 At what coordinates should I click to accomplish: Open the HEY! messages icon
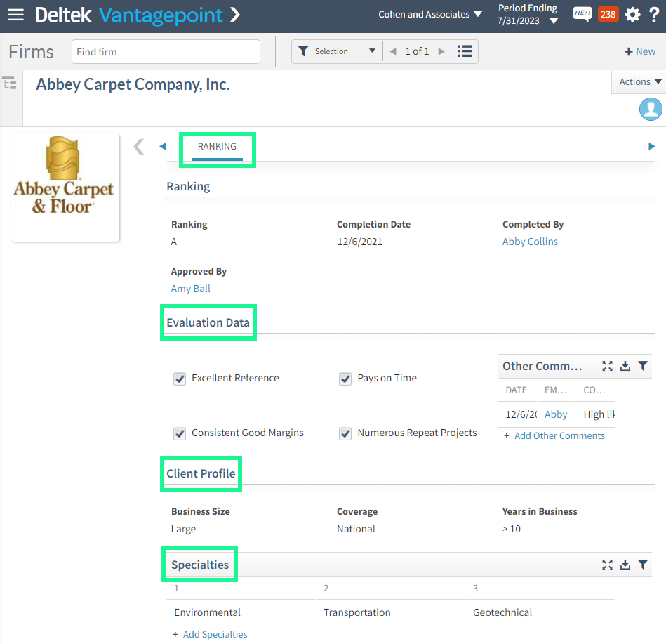[x=582, y=14]
